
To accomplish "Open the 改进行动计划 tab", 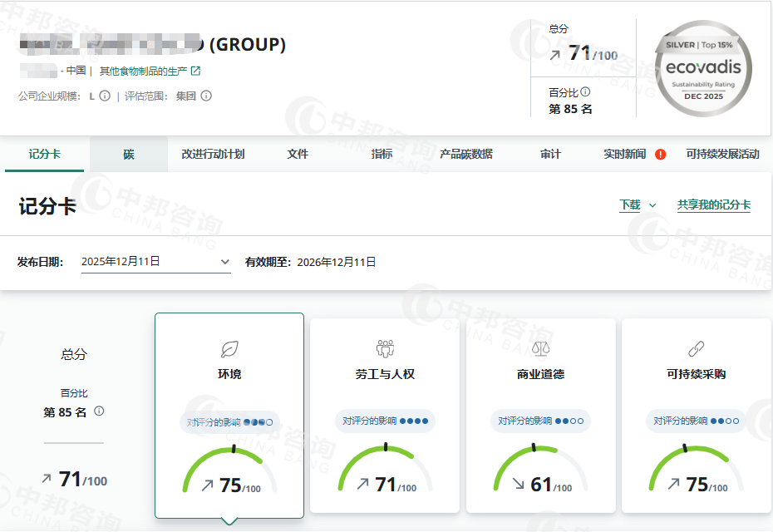I will coord(213,155).
